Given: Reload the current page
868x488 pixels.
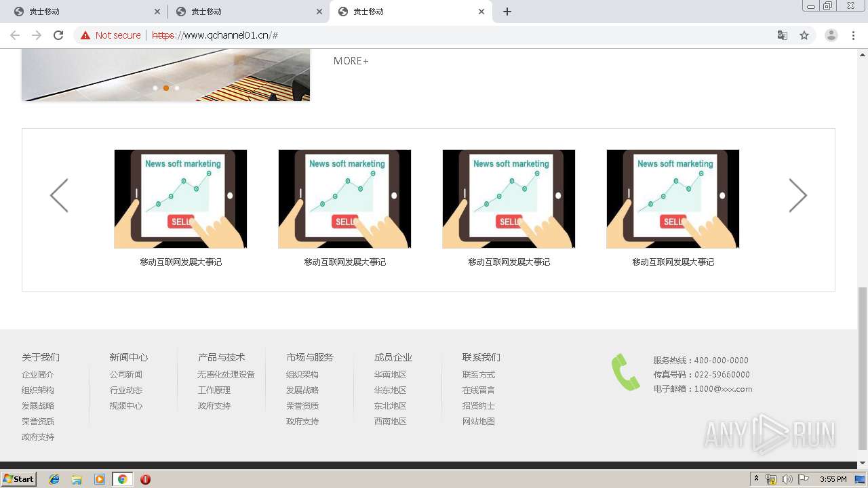Looking at the screenshot, I should pos(58,35).
